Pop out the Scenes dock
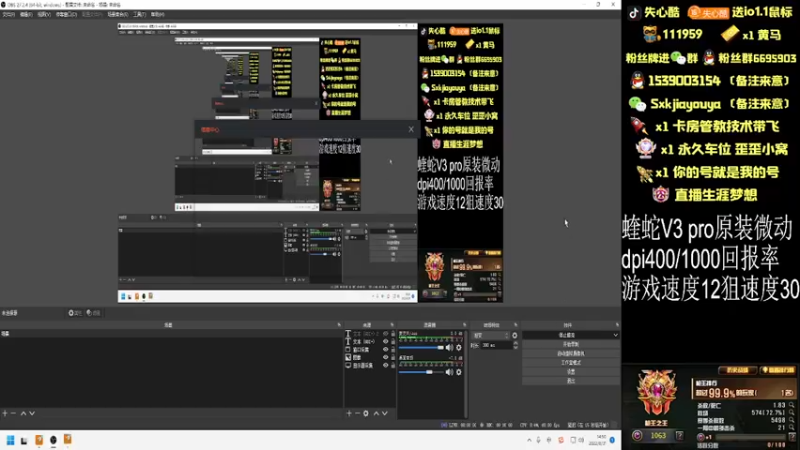Image resolution: width=800 pixels, height=450 pixels. [x=339, y=325]
